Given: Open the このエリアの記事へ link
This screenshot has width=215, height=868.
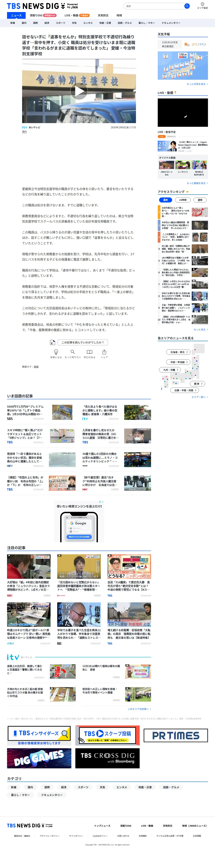Looking at the screenshot, I should coord(139,709).
